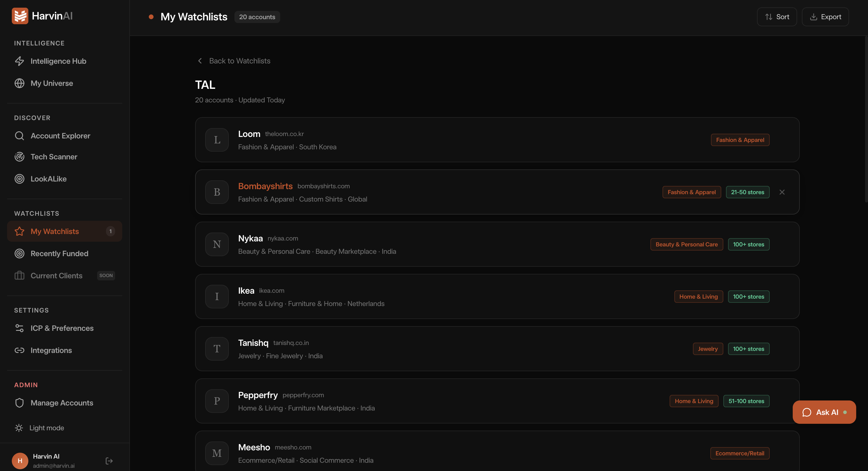This screenshot has height=471, width=868.
Task: Click Pepperfry's 51-100 stores badge
Action: [746, 401]
